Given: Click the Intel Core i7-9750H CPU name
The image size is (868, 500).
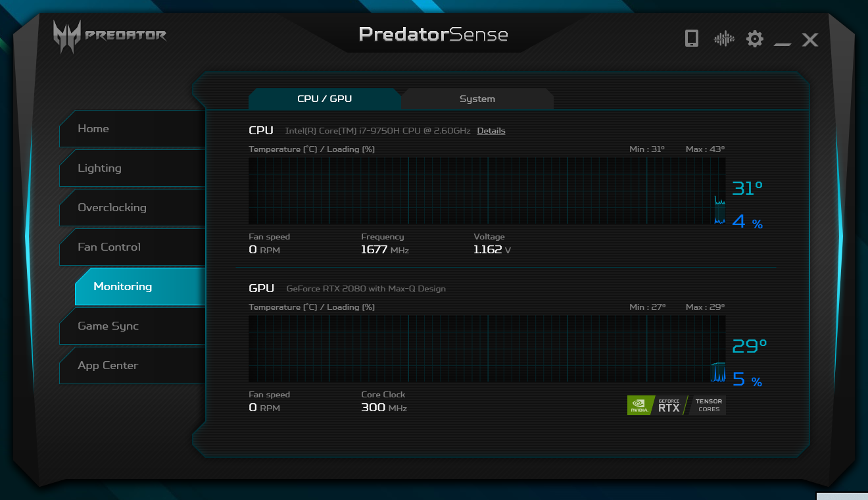Looking at the screenshot, I should point(377,131).
